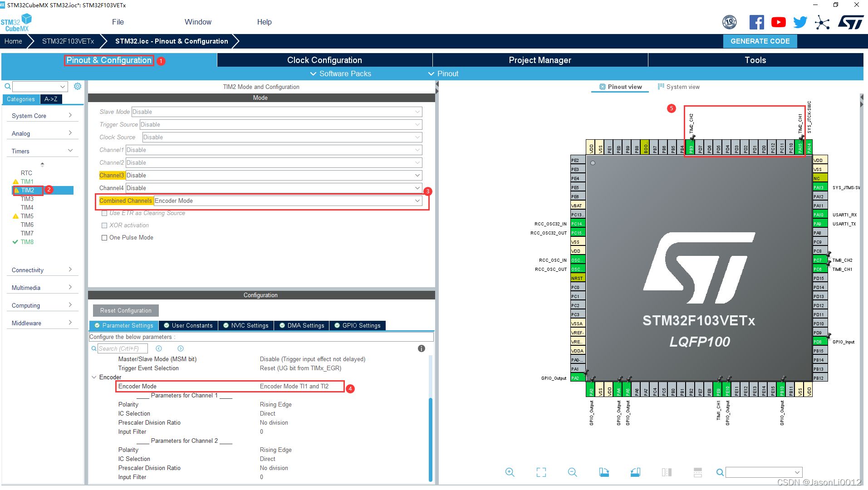Open the settings gear in categories panel
Image resolution: width=868 pixels, height=490 pixels.
point(78,86)
